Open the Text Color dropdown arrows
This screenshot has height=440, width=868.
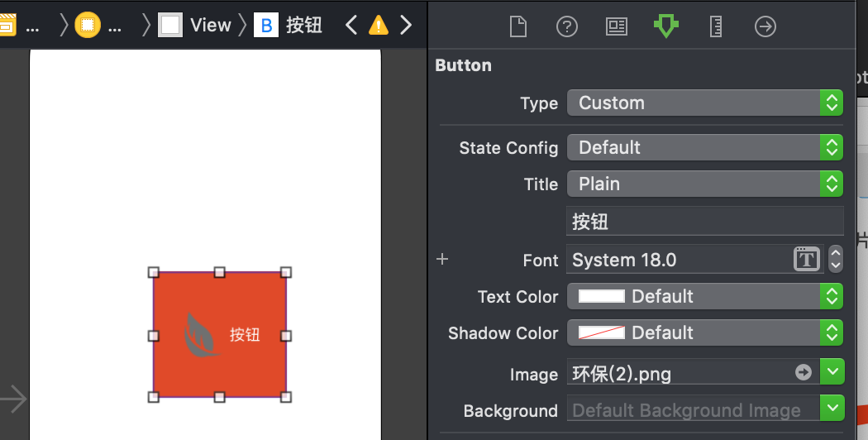tap(832, 296)
